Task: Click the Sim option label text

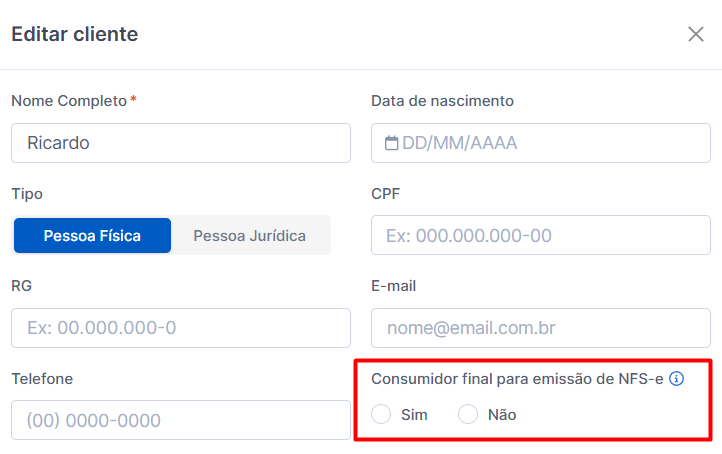Action: point(414,414)
